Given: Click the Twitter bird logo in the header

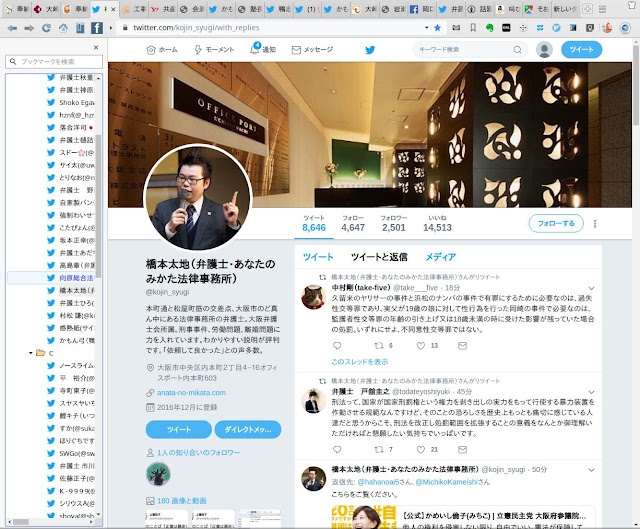Looking at the screenshot, I should pos(370,50).
